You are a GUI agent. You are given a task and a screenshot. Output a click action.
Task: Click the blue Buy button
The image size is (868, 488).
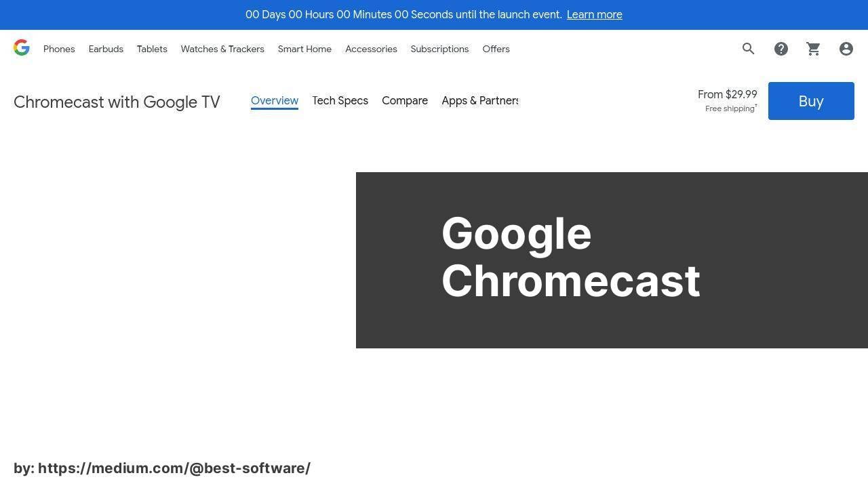coord(811,101)
